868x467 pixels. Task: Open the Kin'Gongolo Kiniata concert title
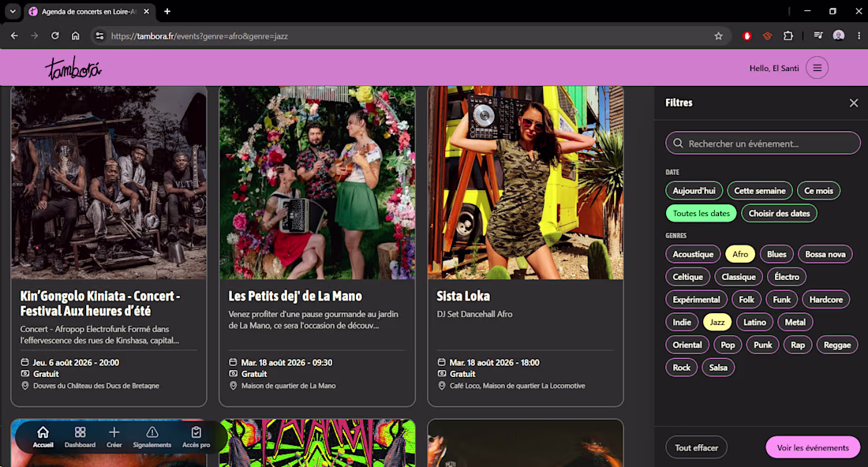pos(100,304)
